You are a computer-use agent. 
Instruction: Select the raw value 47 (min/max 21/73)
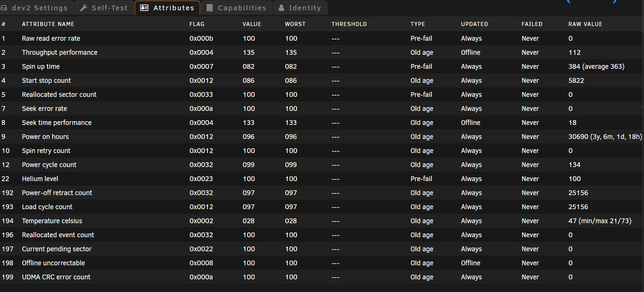pyautogui.click(x=600, y=221)
